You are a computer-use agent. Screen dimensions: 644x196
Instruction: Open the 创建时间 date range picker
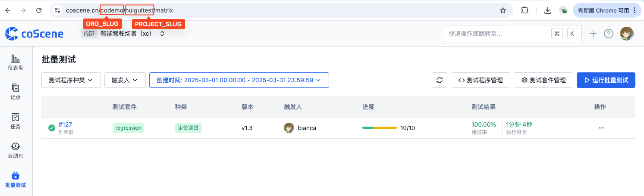tap(239, 80)
